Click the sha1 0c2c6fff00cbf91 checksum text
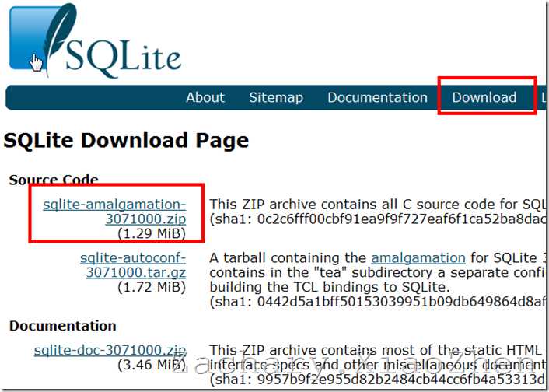 point(377,219)
